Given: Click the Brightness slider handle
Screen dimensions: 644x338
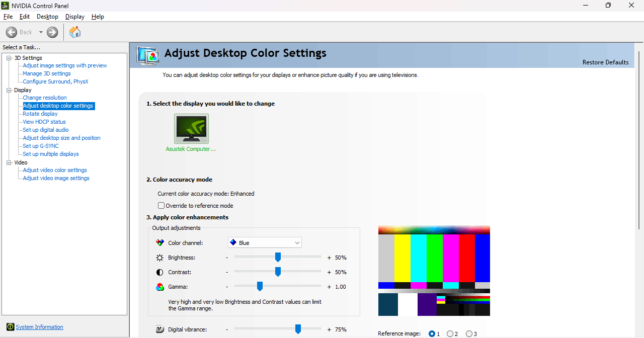Looking at the screenshot, I should coord(278,257).
